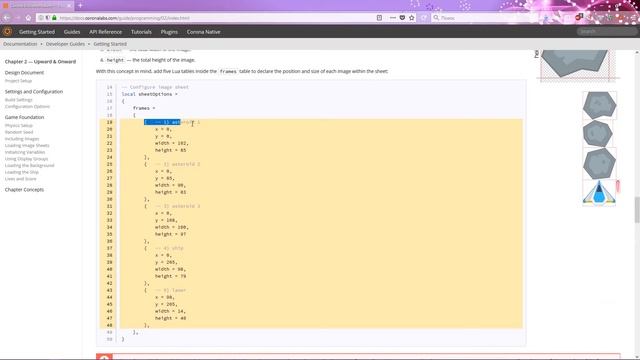Click the blue ship sprite thumbnail
This screenshot has width=640, height=360.
(599, 192)
